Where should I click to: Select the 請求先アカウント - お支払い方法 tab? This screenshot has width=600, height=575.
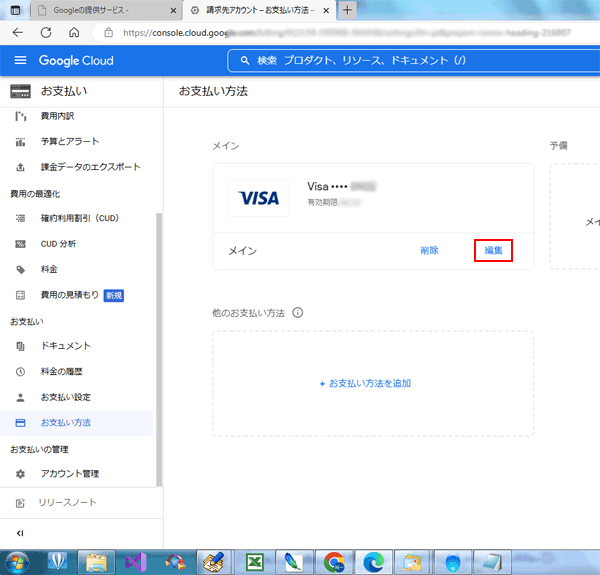260,10
